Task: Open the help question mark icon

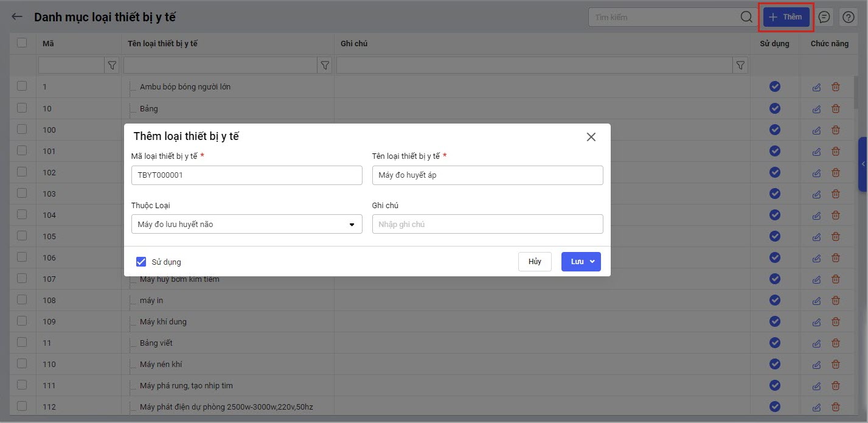Action: pyautogui.click(x=848, y=17)
